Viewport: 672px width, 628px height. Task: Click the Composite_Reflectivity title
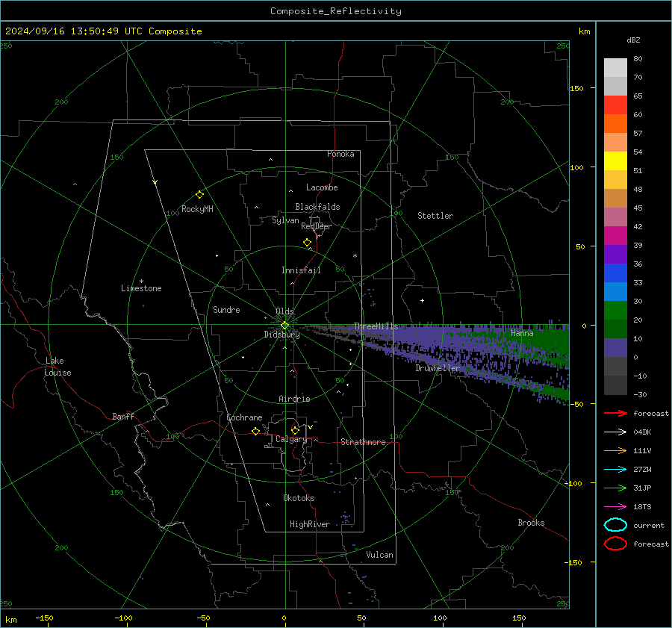[336, 11]
